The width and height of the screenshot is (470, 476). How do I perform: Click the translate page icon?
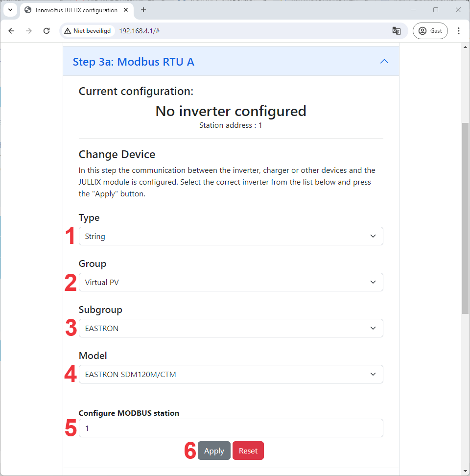coord(397,31)
